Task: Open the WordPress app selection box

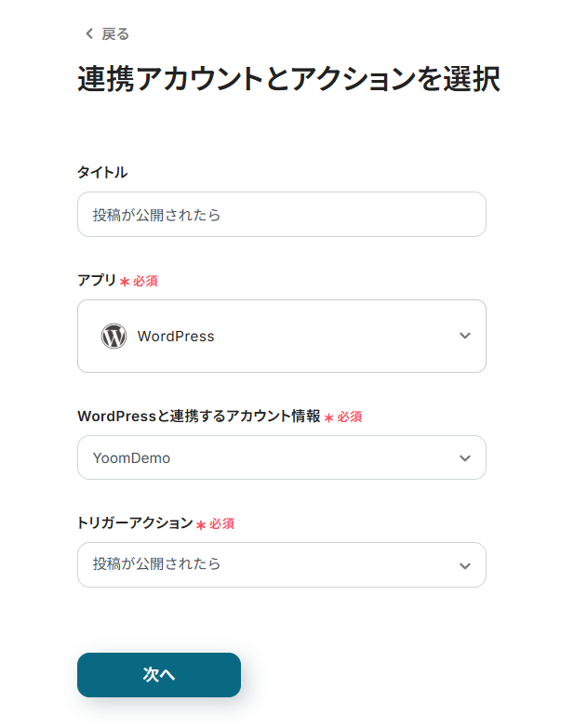Action: 281,337
